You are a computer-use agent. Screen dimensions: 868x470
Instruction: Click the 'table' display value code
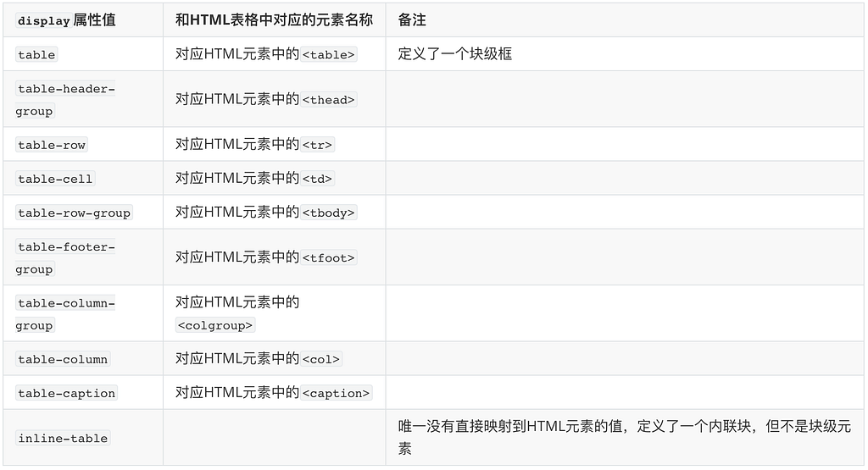pyautogui.click(x=36, y=54)
